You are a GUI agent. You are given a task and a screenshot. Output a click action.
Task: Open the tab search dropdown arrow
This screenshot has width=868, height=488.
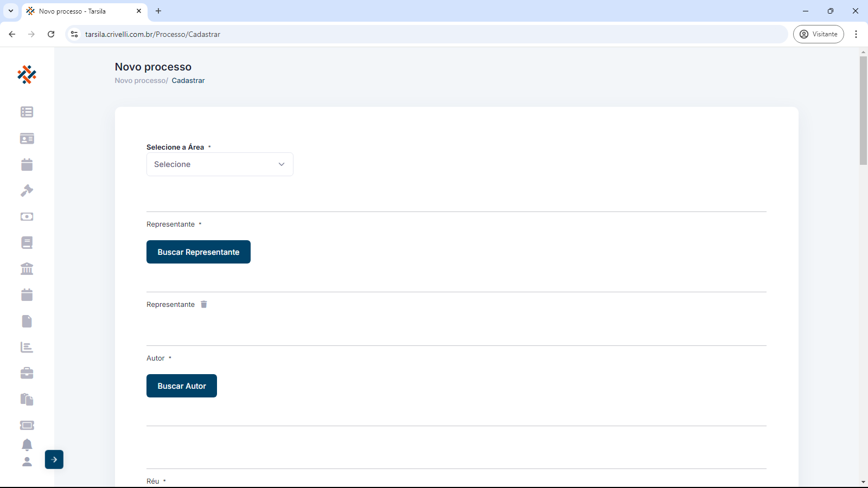(x=11, y=11)
